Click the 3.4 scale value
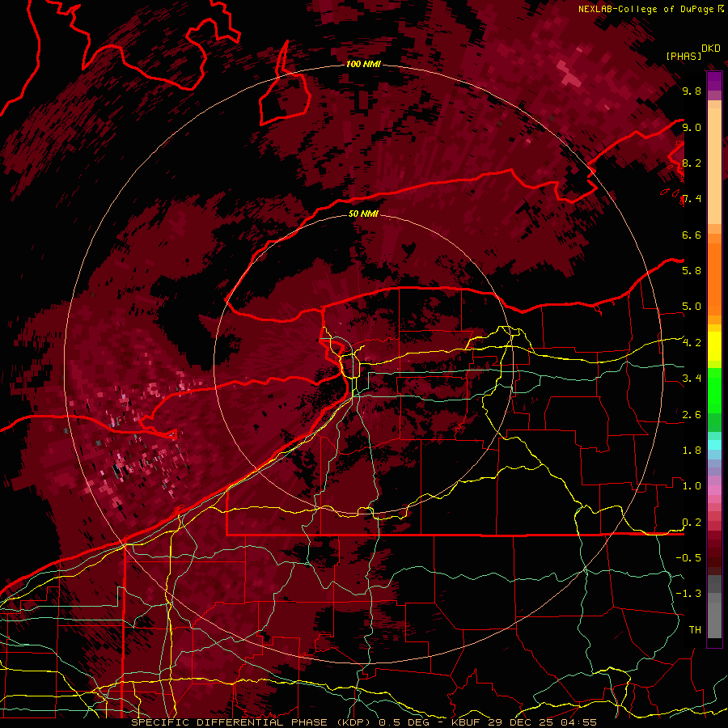The height and width of the screenshot is (728, 728). click(x=692, y=378)
